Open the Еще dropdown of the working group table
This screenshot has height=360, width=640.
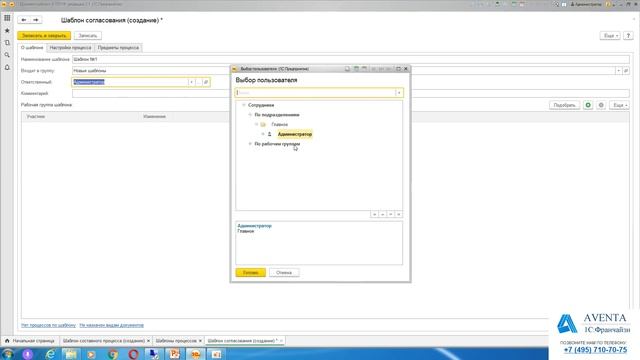[x=619, y=105]
